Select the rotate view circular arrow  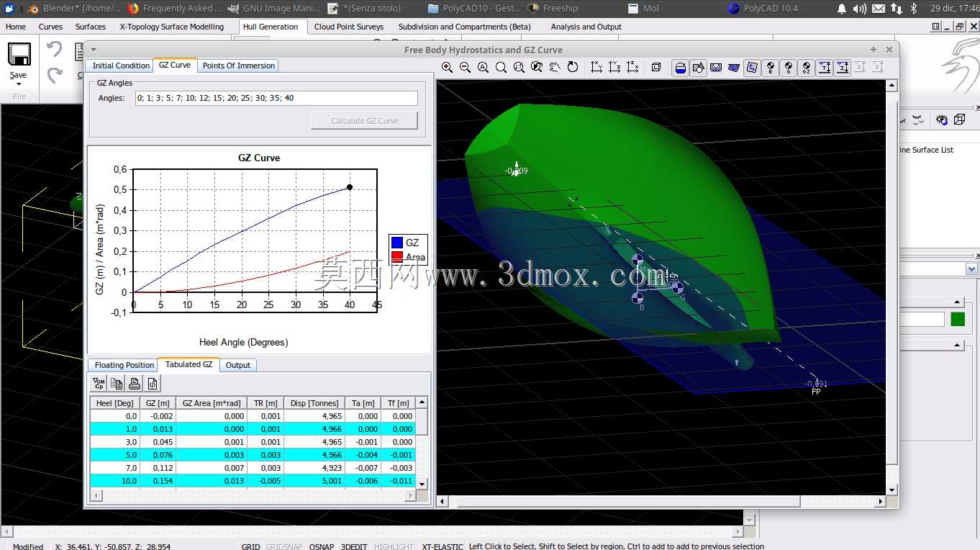coord(573,67)
